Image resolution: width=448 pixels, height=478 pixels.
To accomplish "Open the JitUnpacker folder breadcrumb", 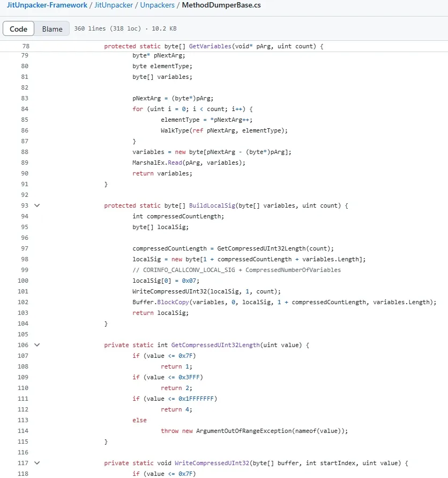I will point(114,5).
